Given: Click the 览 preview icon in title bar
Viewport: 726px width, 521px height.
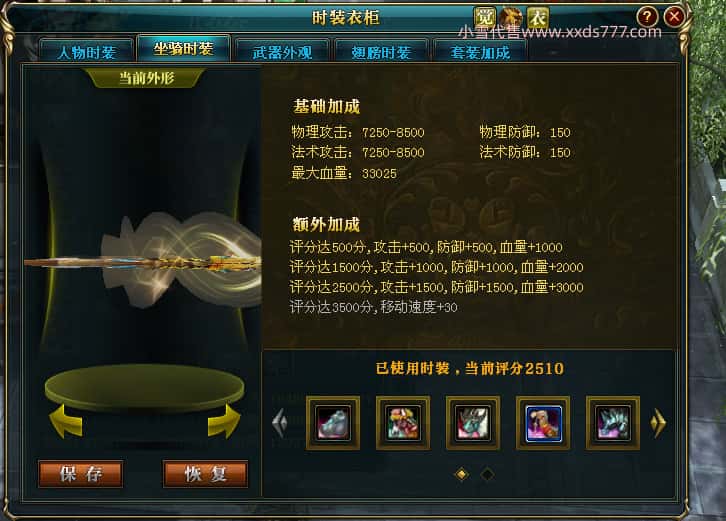Looking at the screenshot, I should click(x=484, y=18).
